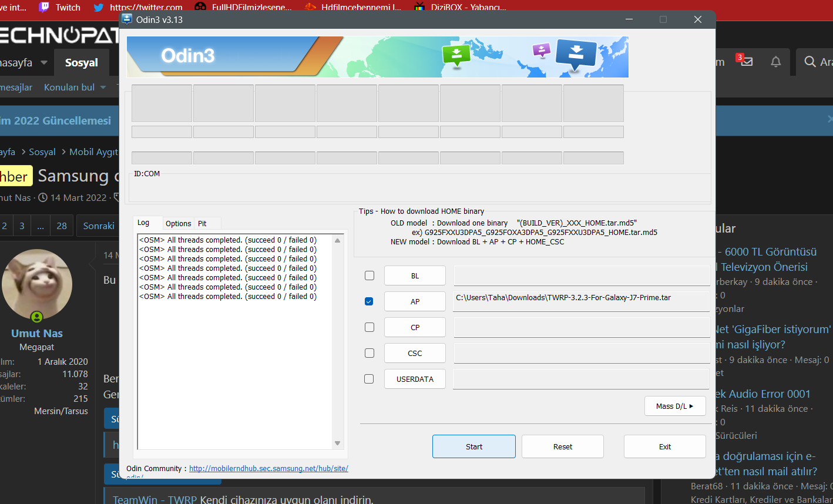Browse for an AP file
This screenshot has width=833, height=504.
point(415,301)
